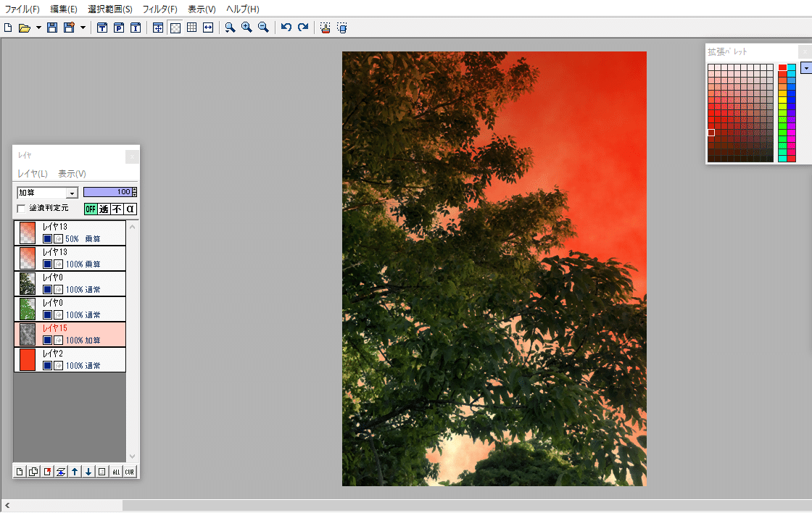Click the four-arrow canvas icon in toolbar

(x=158, y=28)
